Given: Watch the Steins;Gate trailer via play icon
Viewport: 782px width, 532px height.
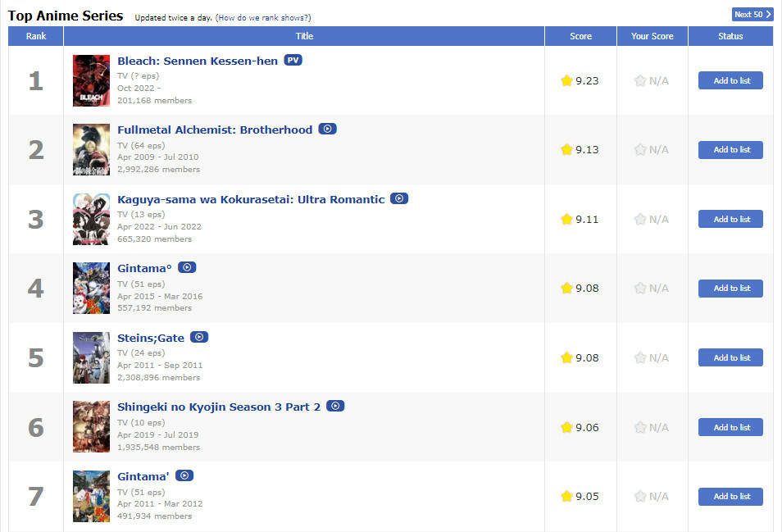Looking at the screenshot, I should [199, 338].
